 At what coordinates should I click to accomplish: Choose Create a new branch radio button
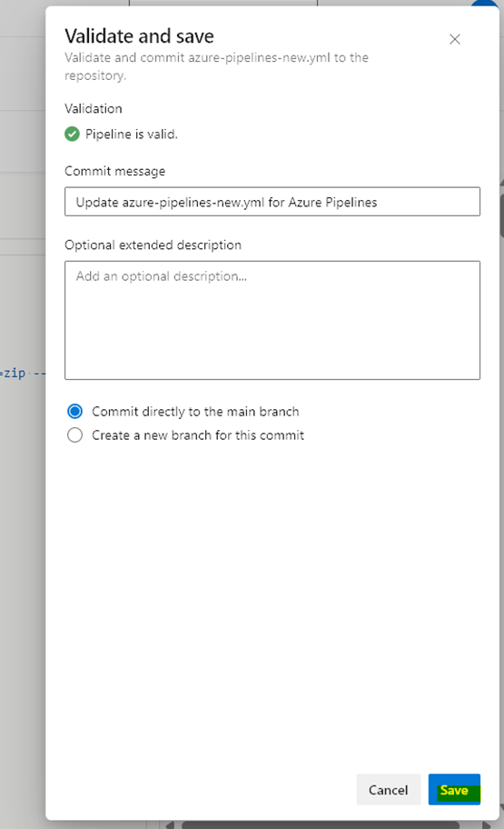point(75,435)
